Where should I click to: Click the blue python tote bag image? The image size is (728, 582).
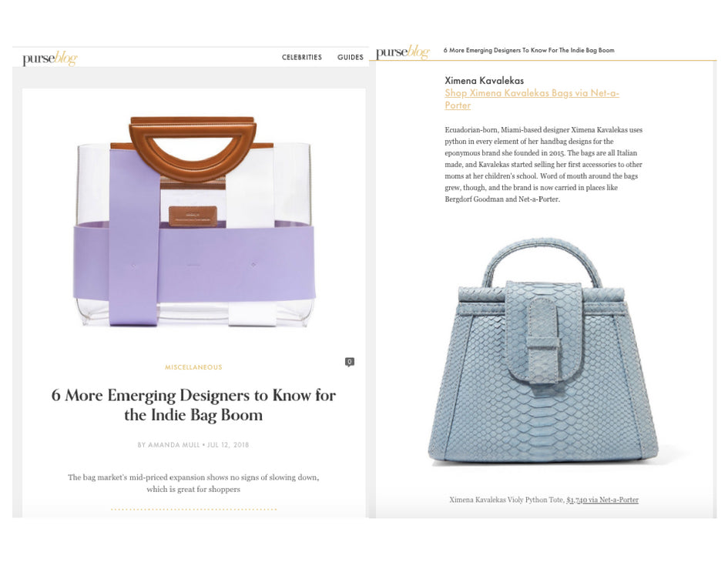click(x=543, y=353)
